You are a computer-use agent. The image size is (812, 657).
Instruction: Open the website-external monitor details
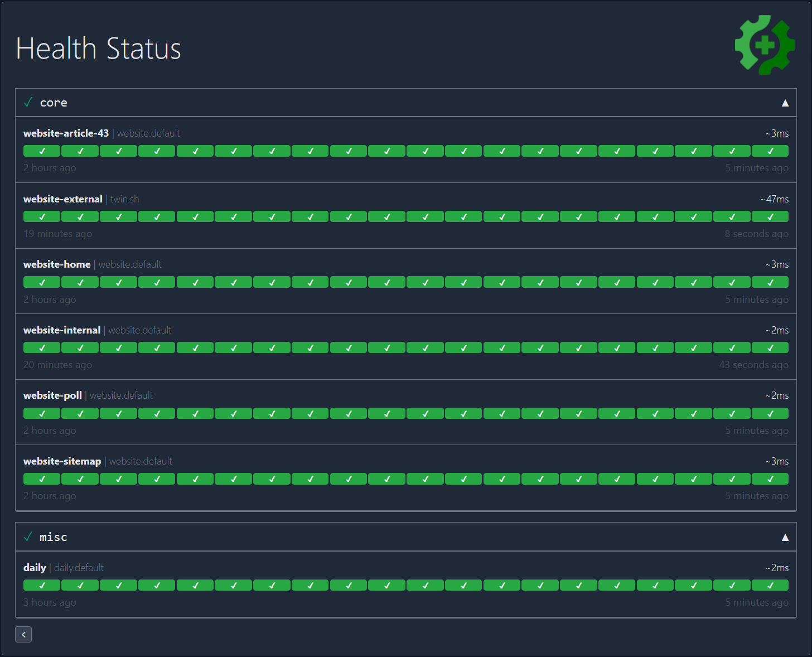coord(62,199)
